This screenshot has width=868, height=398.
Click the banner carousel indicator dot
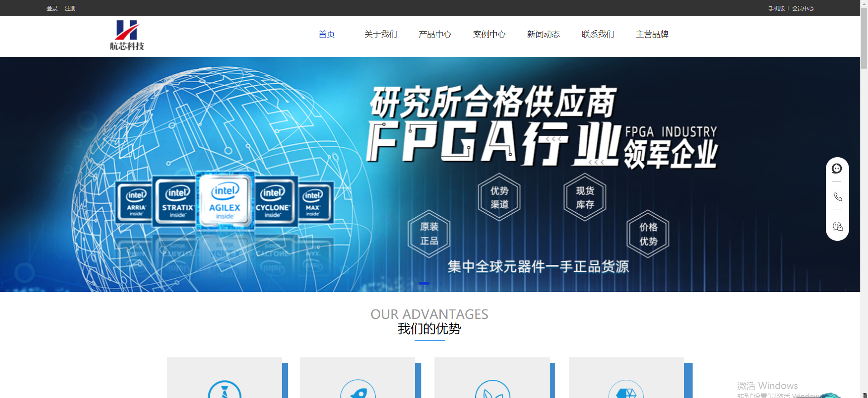(424, 283)
